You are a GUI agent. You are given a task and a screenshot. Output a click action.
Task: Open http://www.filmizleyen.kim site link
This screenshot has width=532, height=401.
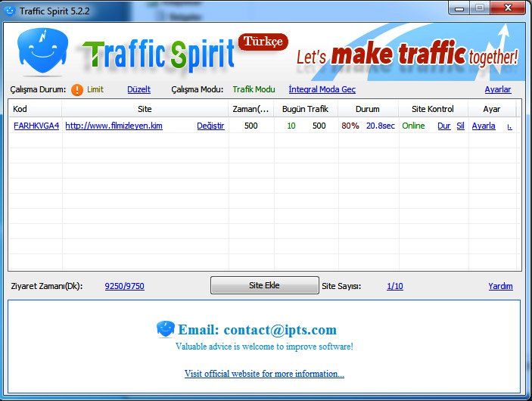(114, 126)
